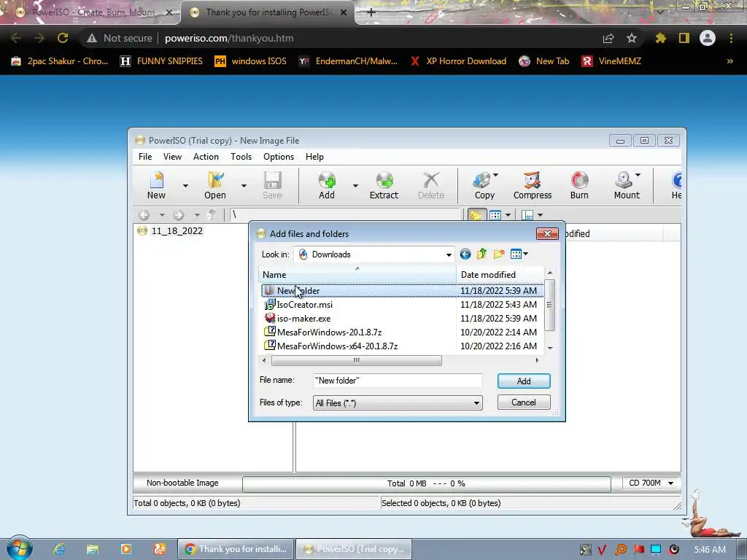Viewport: 747px width, 560px height.
Task: Click the File name input field
Action: [398, 381]
